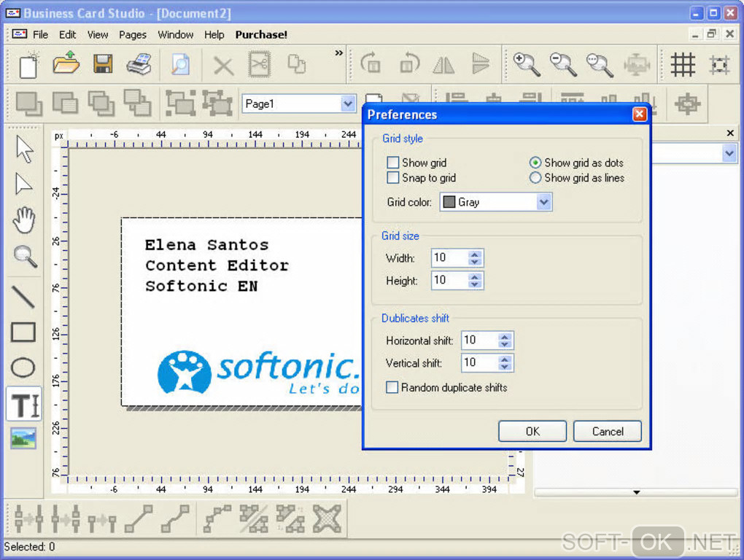Decrease grid Height spinner down arrow

tap(475, 284)
